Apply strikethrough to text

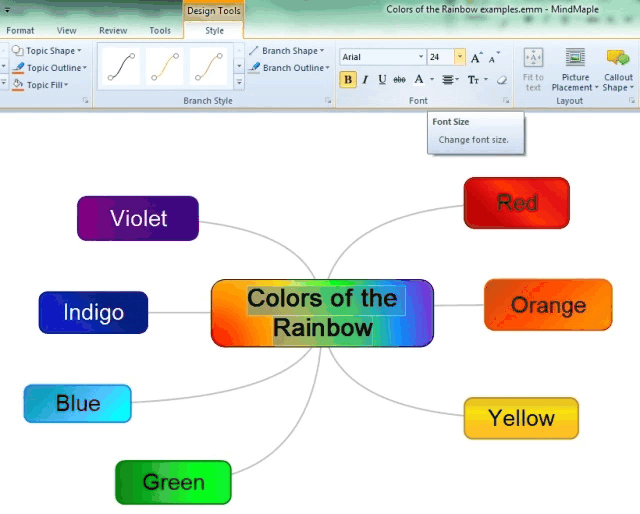click(400, 79)
